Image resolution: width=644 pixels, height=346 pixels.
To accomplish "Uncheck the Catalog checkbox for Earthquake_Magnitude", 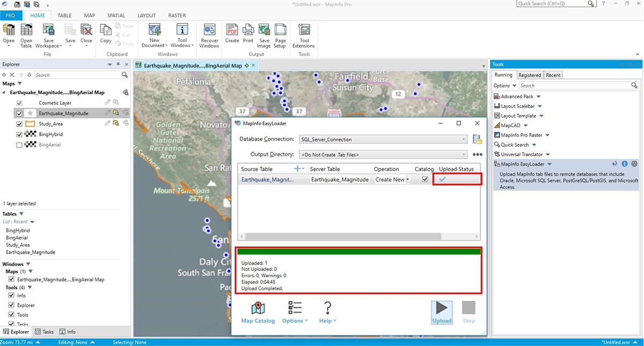I will 425,180.
